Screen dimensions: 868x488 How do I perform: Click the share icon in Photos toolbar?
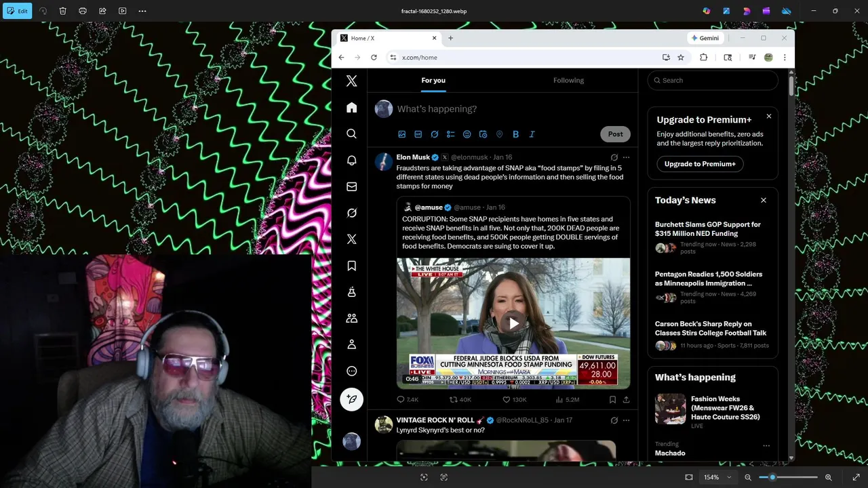click(x=102, y=11)
